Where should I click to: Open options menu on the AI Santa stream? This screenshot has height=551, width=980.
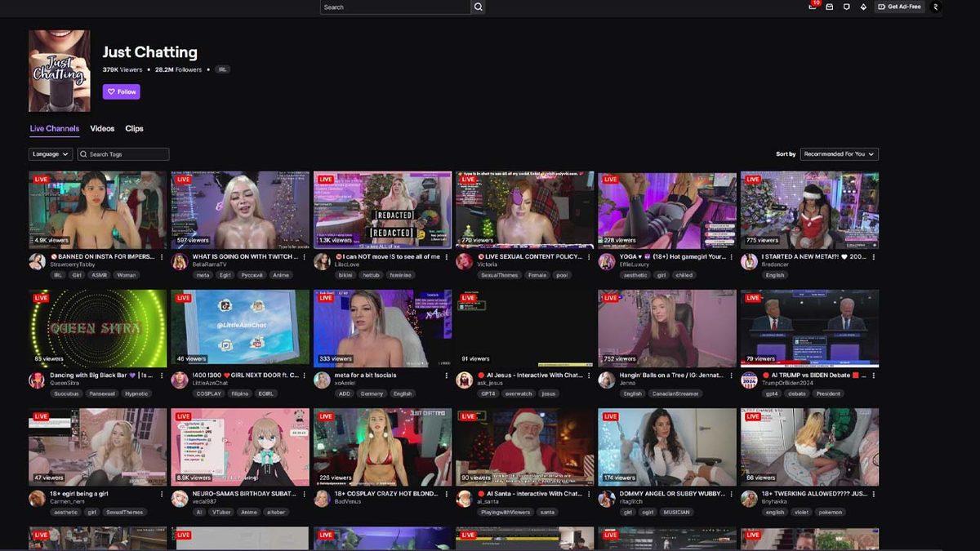[588, 493]
